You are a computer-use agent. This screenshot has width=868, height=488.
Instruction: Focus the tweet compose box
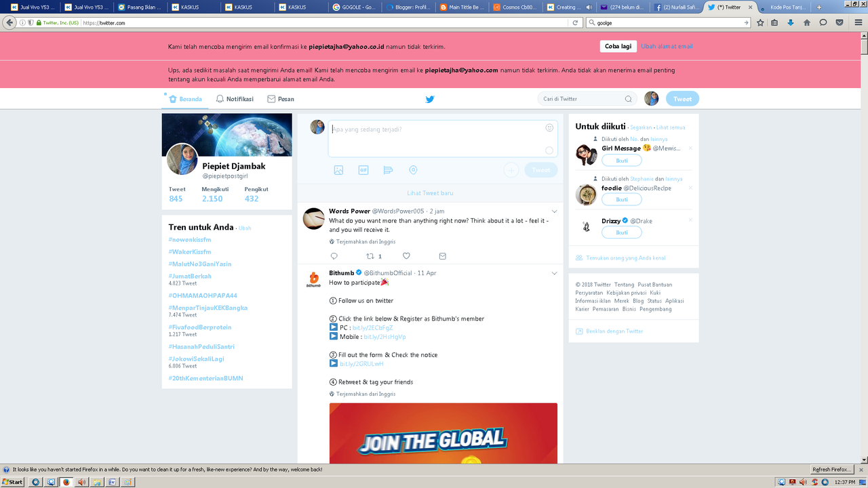pyautogui.click(x=443, y=139)
